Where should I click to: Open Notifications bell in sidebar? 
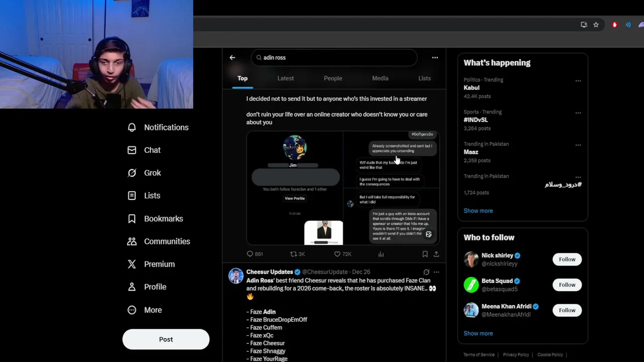(132, 127)
